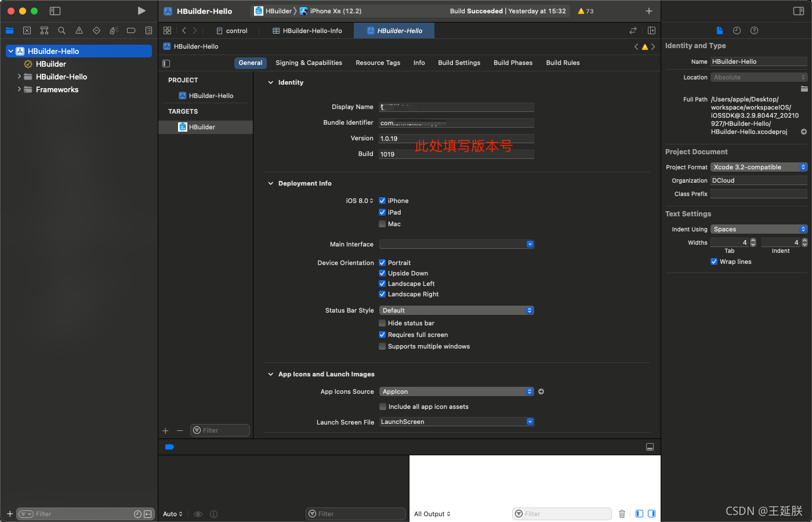Image resolution: width=812 pixels, height=522 pixels.
Task: Add a new target with plus
Action: tap(165, 430)
